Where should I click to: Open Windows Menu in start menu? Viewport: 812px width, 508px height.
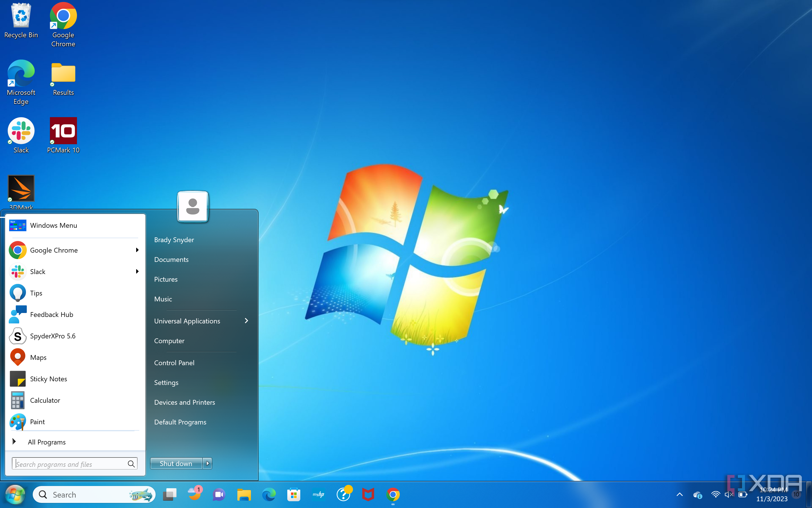(x=75, y=225)
